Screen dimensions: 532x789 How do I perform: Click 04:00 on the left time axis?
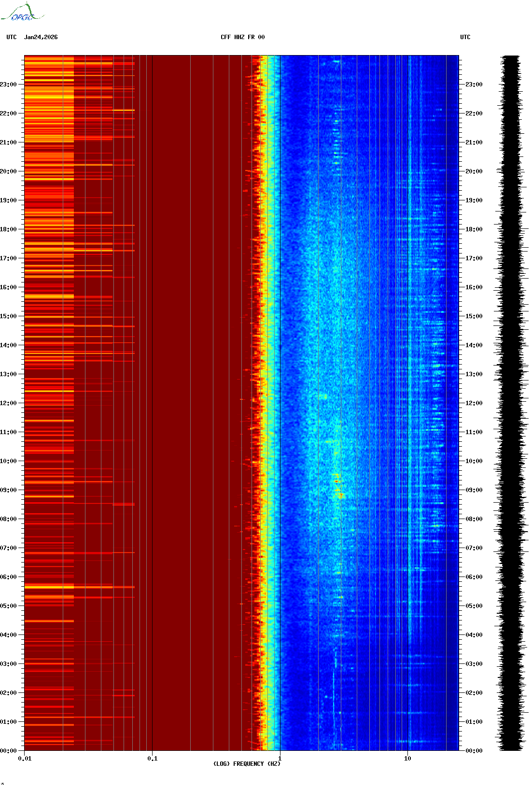[8, 635]
